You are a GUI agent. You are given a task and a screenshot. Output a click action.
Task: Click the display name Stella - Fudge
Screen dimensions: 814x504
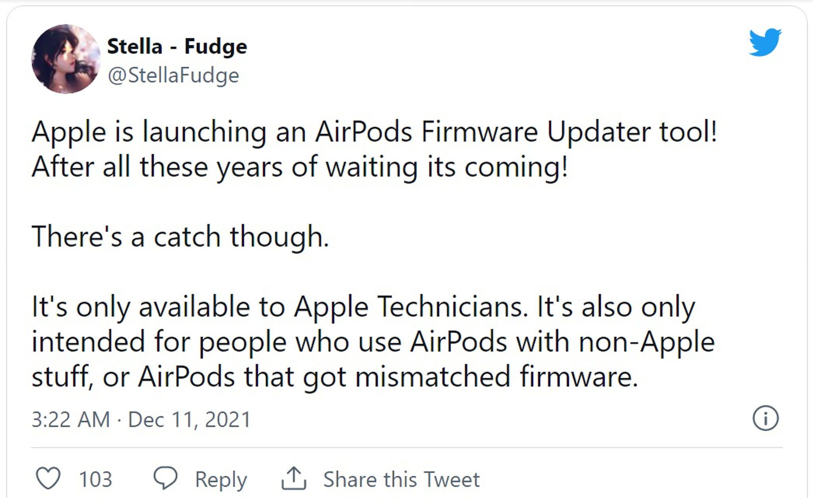click(178, 46)
